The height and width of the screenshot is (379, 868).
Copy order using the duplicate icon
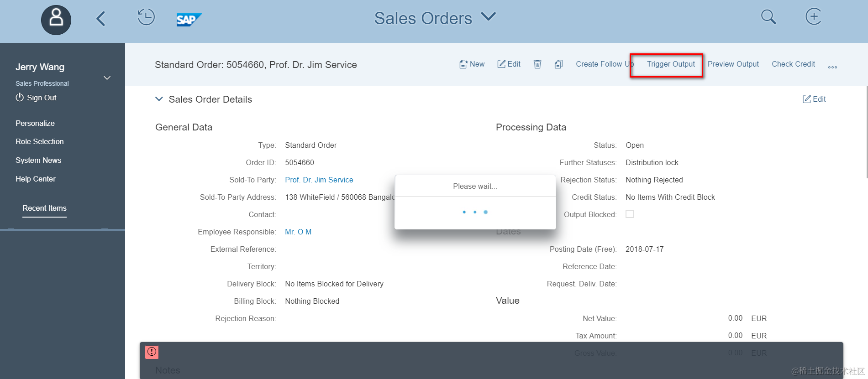[x=558, y=64]
